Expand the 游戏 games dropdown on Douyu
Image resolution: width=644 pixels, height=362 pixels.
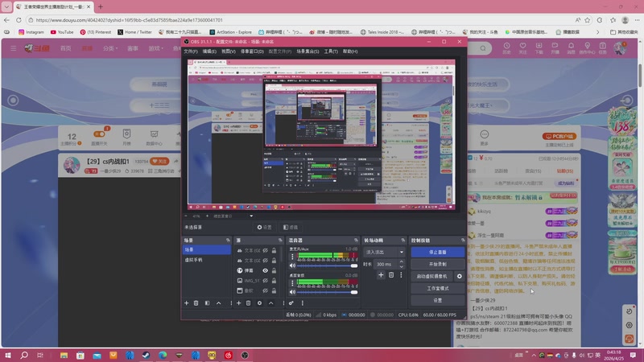(x=155, y=48)
